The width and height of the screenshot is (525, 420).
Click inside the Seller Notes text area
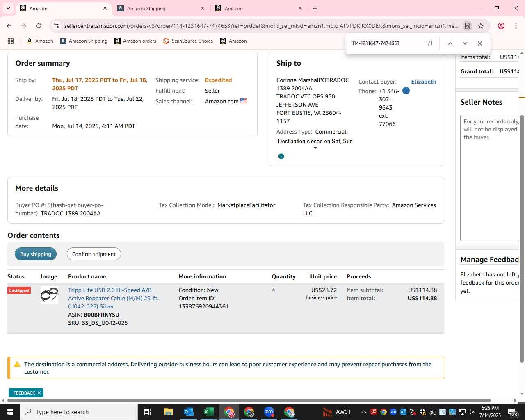[490, 178]
